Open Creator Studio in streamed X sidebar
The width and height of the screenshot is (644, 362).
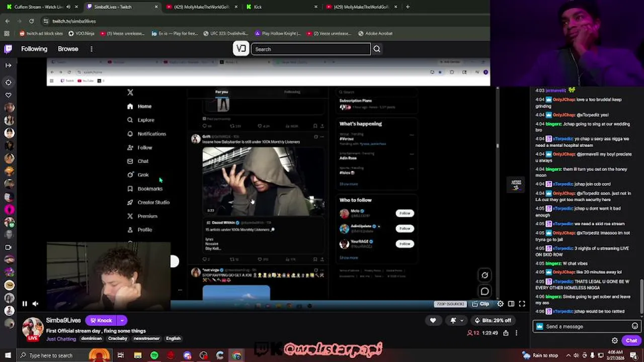pyautogui.click(x=148, y=202)
